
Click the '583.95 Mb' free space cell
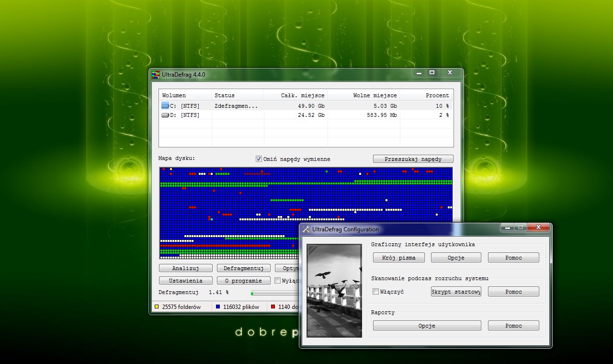tap(380, 115)
